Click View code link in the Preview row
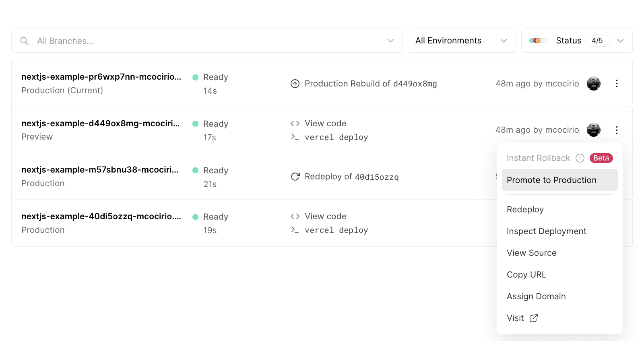644x362 pixels. coord(325,123)
